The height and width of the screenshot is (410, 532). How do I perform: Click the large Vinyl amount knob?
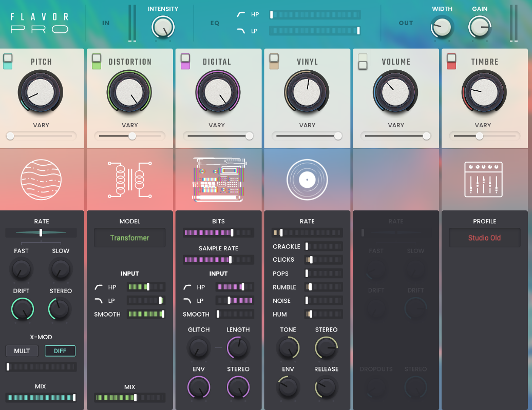coord(307,92)
